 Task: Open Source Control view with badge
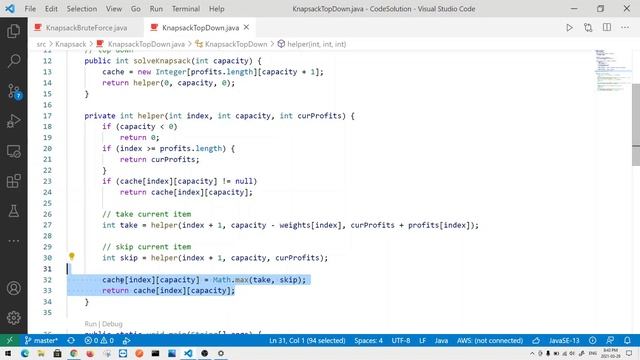pyautogui.click(x=14, y=91)
